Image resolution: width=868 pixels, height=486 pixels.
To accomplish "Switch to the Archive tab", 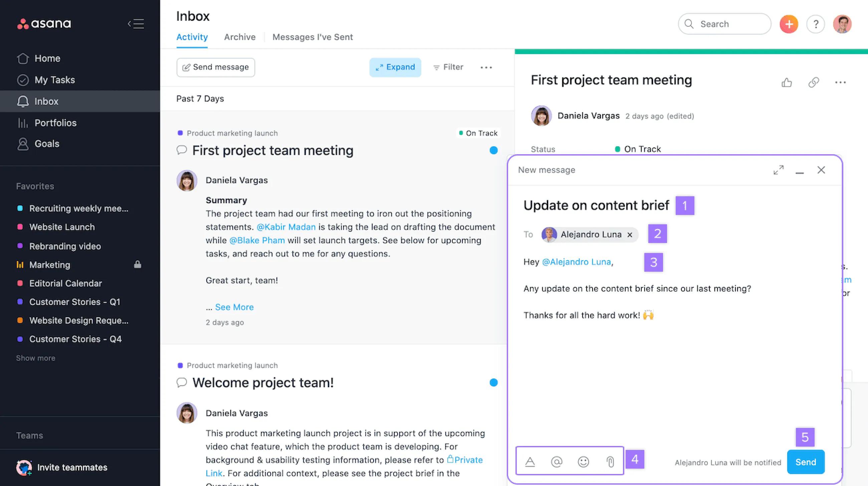I will tap(240, 37).
